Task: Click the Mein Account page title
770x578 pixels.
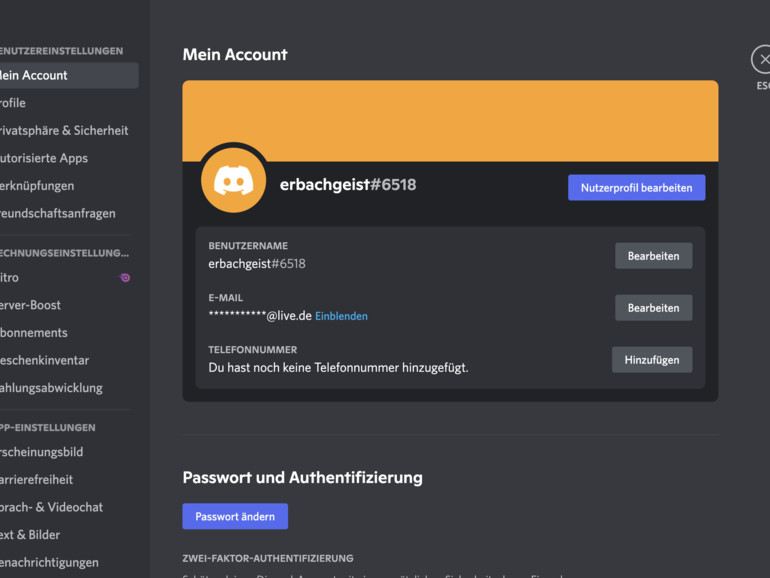Action: [x=235, y=55]
